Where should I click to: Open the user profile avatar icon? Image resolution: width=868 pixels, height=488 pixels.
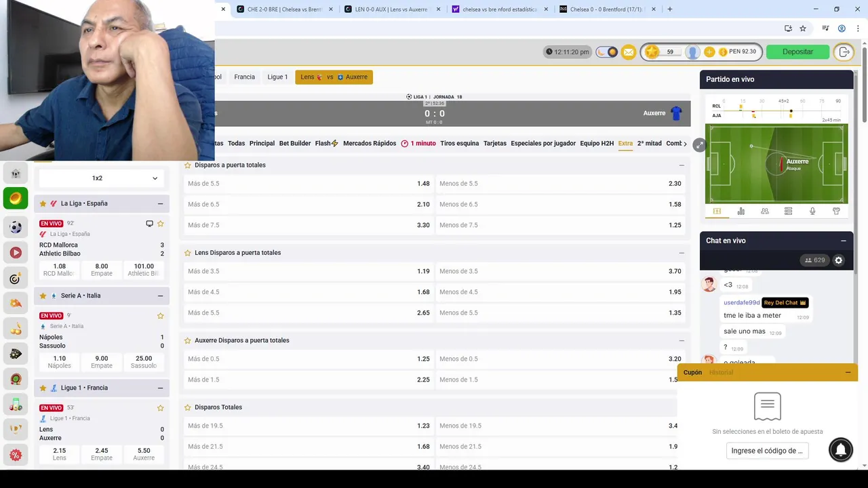(692, 52)
